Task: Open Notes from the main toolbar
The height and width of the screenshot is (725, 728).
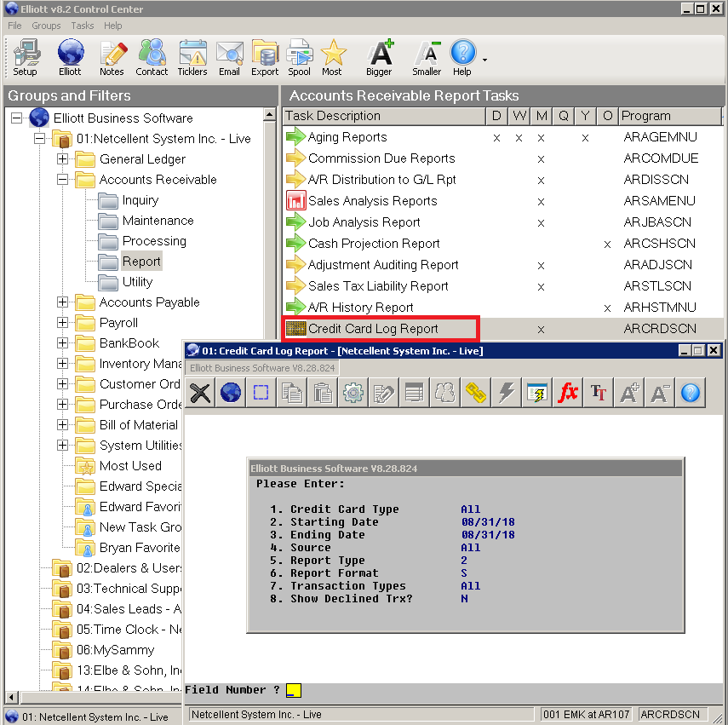Action: tap(112, 58)
